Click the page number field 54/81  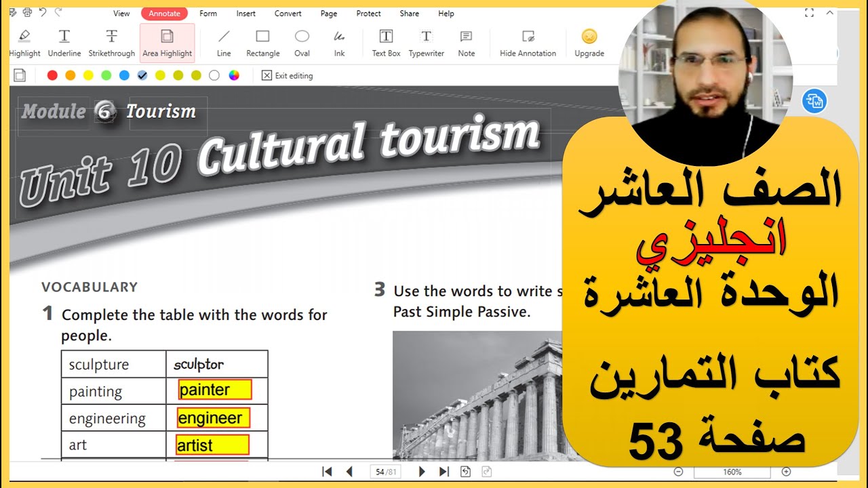pyautogui.click(x=385, y=472)
